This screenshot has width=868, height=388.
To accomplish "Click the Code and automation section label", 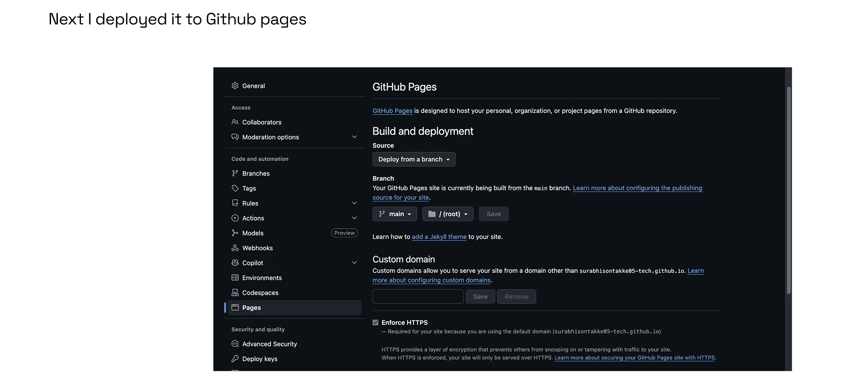I will [260, 159].
